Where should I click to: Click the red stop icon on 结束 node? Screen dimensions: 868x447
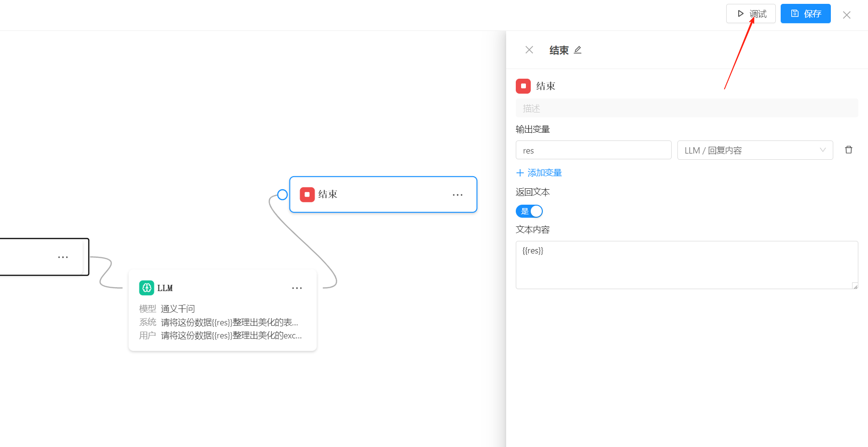click(x=307, y=195)
